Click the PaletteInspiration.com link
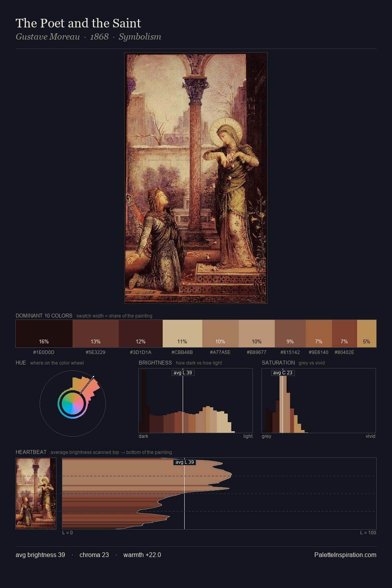This screenshot has width=392, height=588. [x=345, y=555]
